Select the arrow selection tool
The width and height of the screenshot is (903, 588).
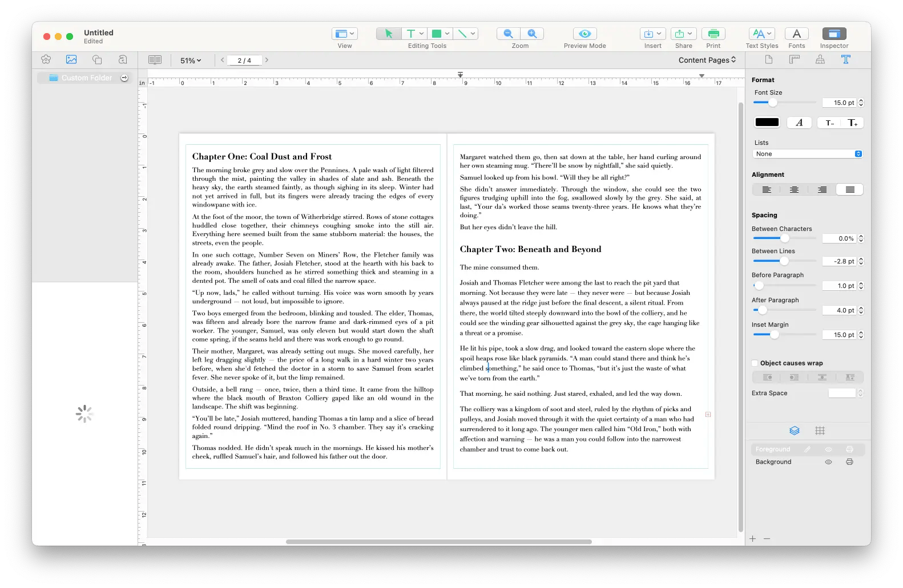click(x=389, y=34)
